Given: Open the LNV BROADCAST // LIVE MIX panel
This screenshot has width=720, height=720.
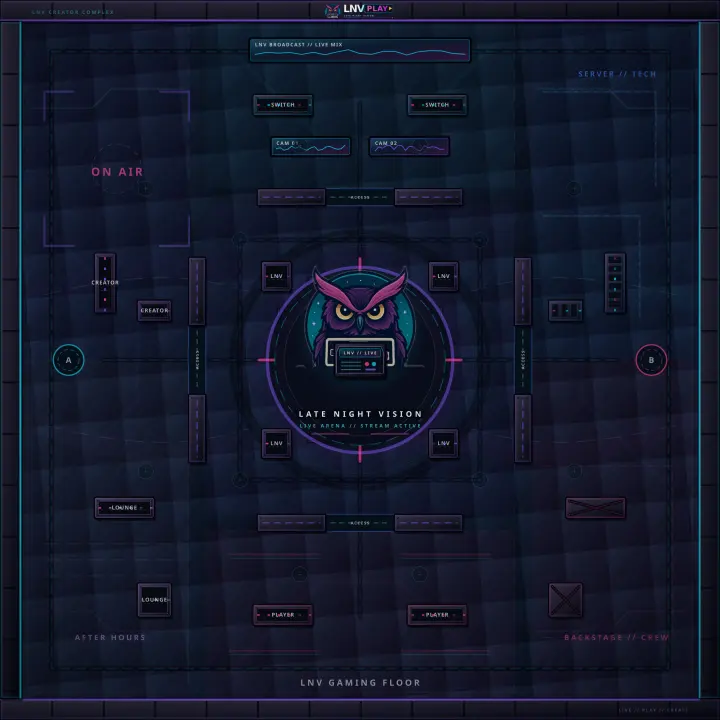Looking at the screenshot, I should tap(360, 50).
